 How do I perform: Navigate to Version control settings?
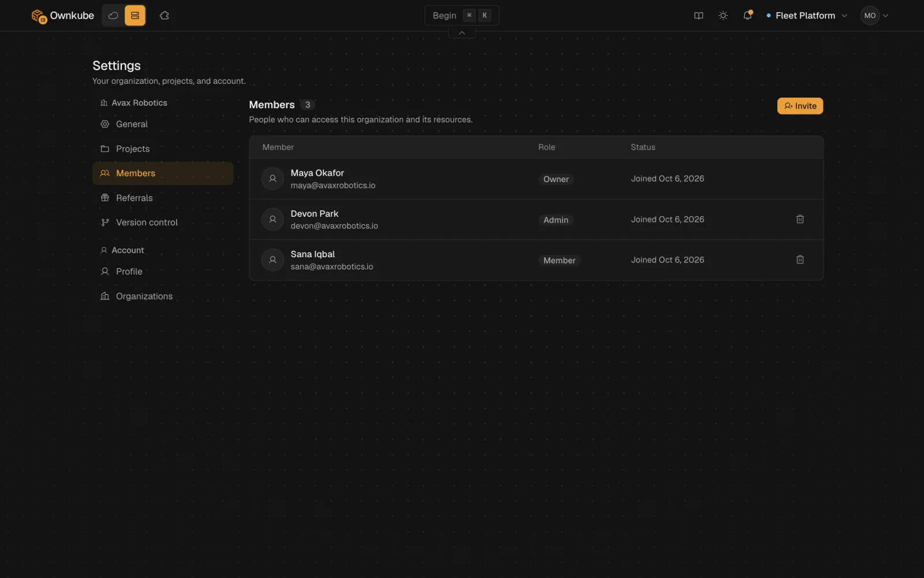pos(163,223)
